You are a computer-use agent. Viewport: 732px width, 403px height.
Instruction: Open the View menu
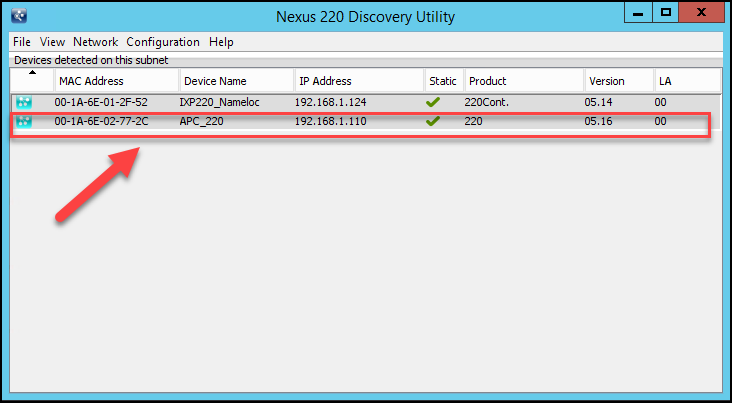click(x=52, y=42)
